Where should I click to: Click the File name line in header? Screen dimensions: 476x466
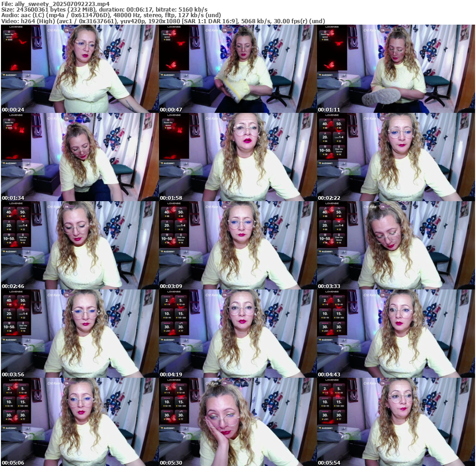click(x=55, y=4)
